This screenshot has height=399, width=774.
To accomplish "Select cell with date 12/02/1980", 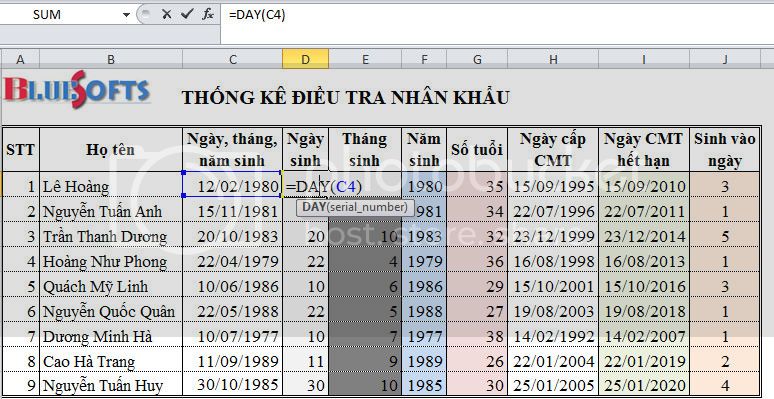I will coord(232,186).
